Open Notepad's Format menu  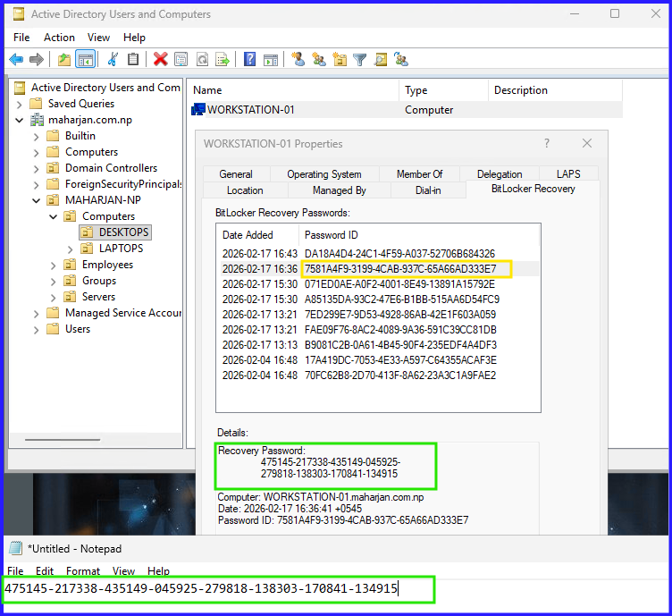[83, 570]
